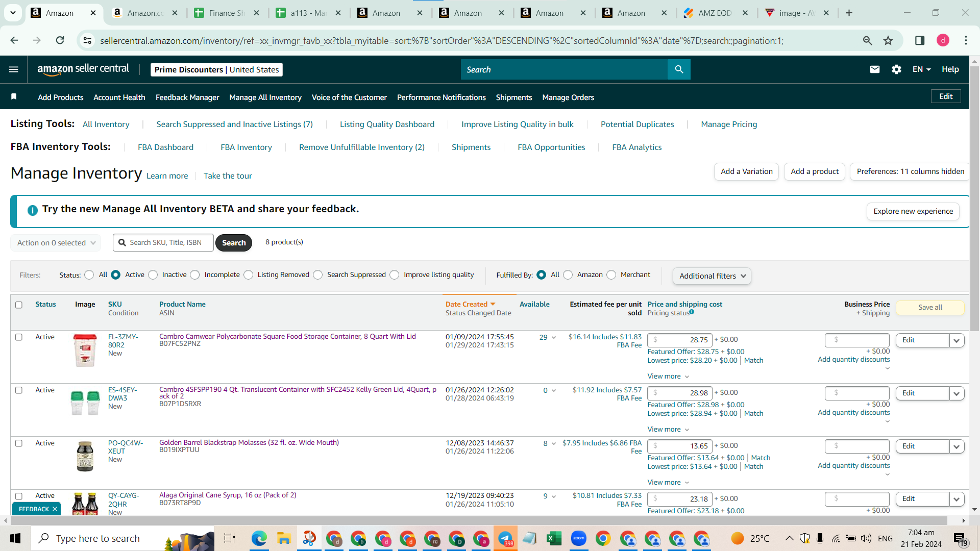Open Manage All Inventory menu item
This screenshot has width=980, height=551.
265,97
